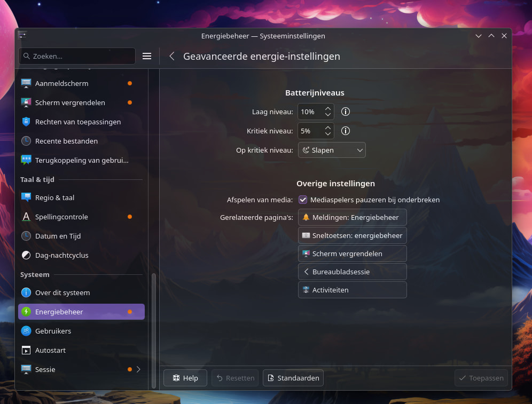Toggle Mediaspelers pauzeren bij onderbreken checkbox
Screen dimensions: 532x404
point(303,200)
